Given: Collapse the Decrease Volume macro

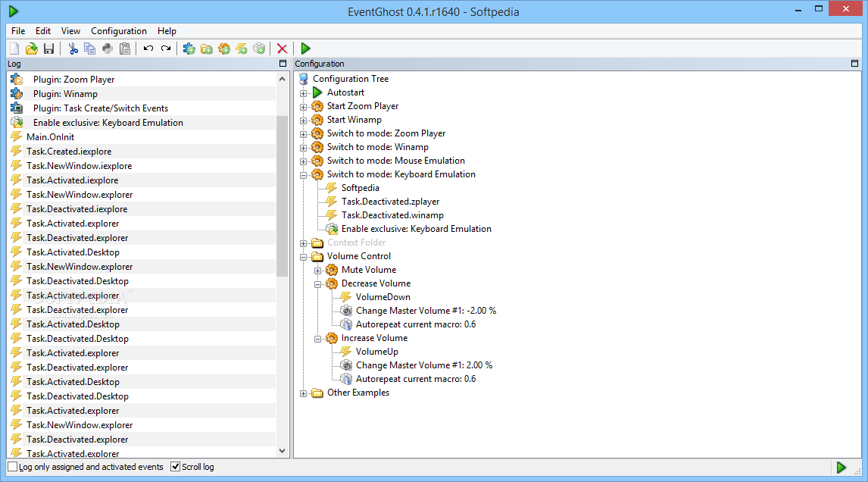Looking at the screenshot, I should point(318,284).
